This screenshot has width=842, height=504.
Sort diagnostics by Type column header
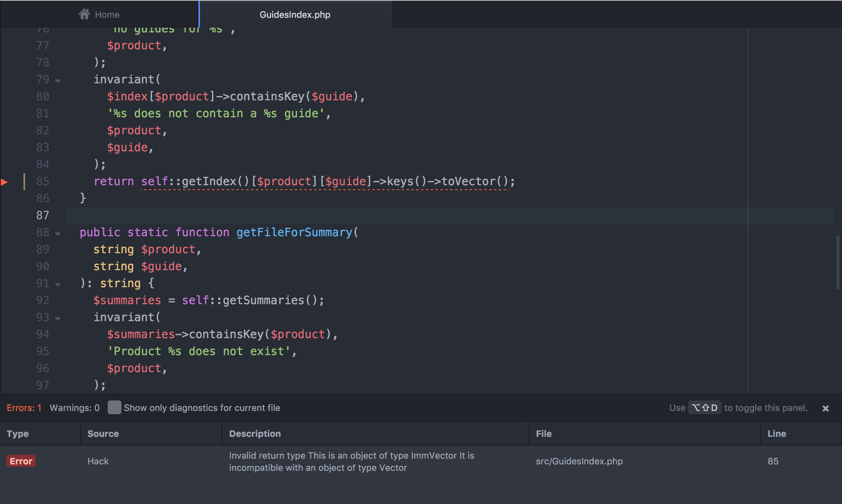point(18,434)
